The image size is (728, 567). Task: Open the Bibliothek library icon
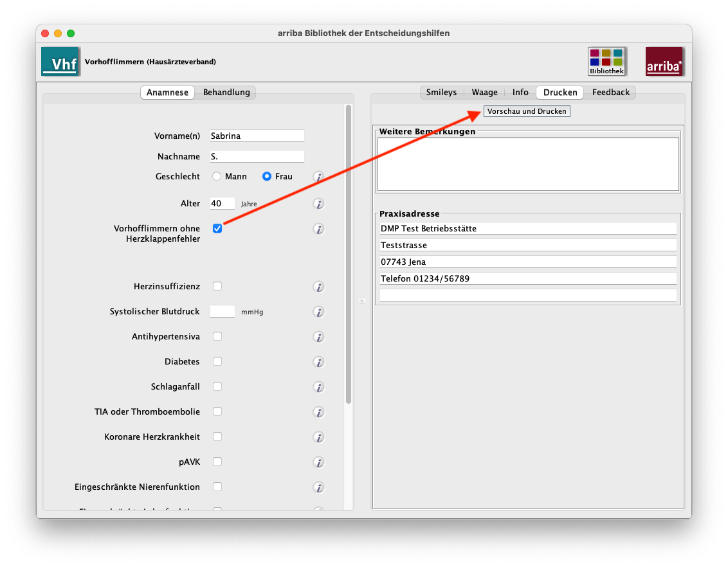point(607,61)
